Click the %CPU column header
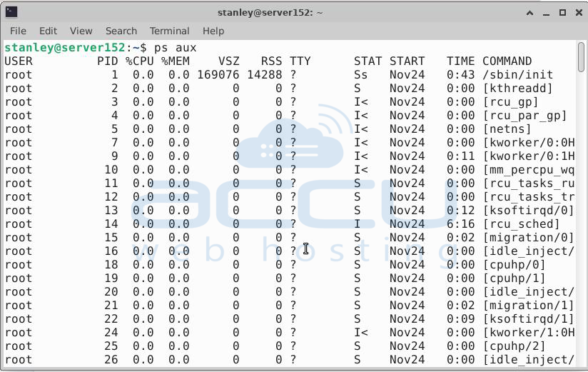 pos(139,61)
